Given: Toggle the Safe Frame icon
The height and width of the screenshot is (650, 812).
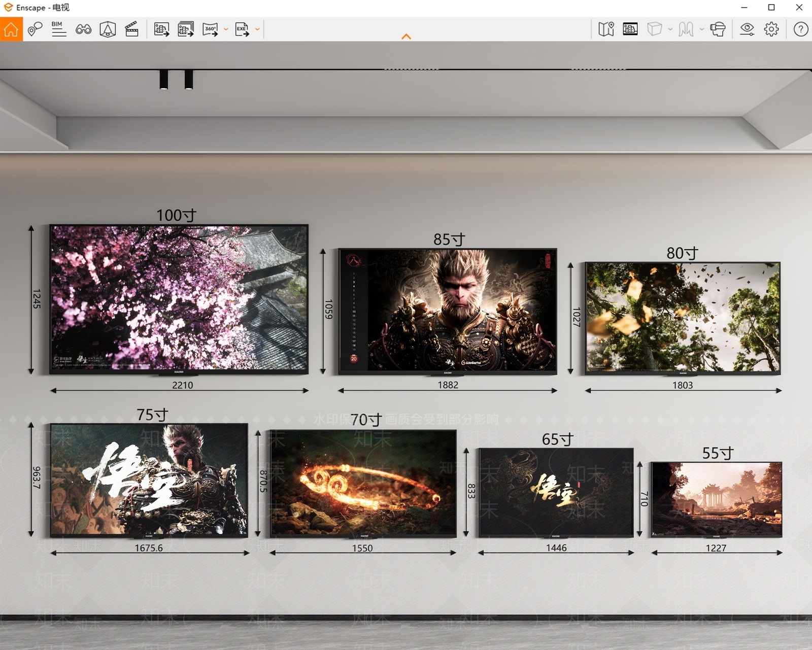Looking at the screenshot, I should [108, 29].
